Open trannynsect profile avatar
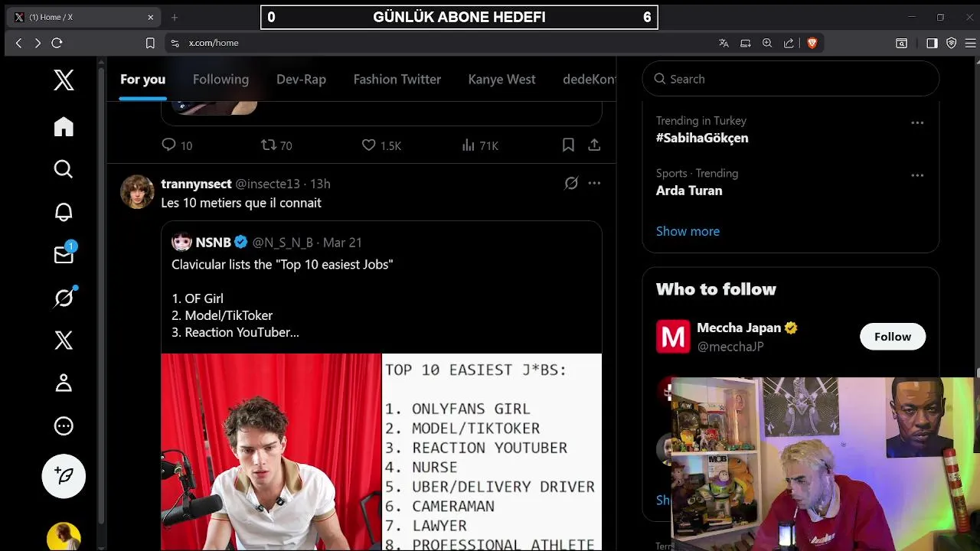 tap(137, 191)
